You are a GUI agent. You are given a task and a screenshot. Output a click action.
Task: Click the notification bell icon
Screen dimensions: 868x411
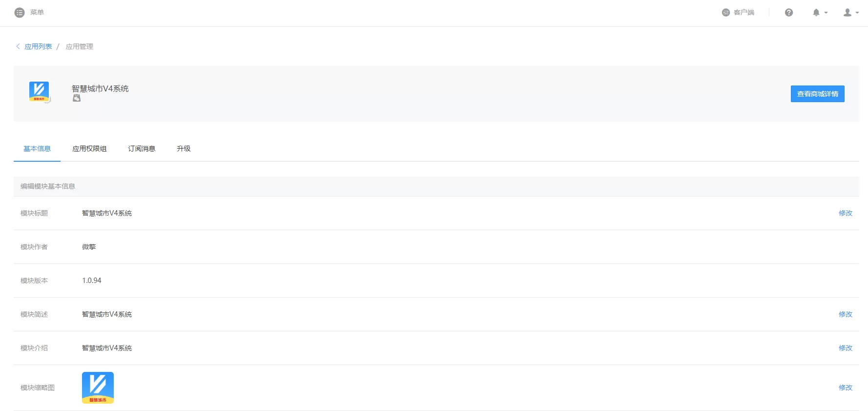pyautogui.click(x=816, y=13)
